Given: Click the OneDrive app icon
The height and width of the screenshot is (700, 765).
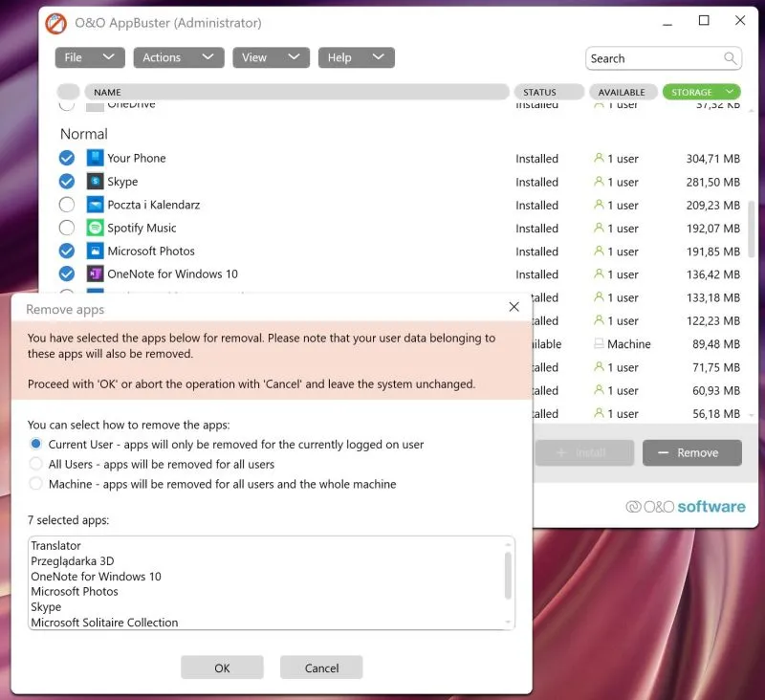Looking at the screenshot, I should coord(96,105).
